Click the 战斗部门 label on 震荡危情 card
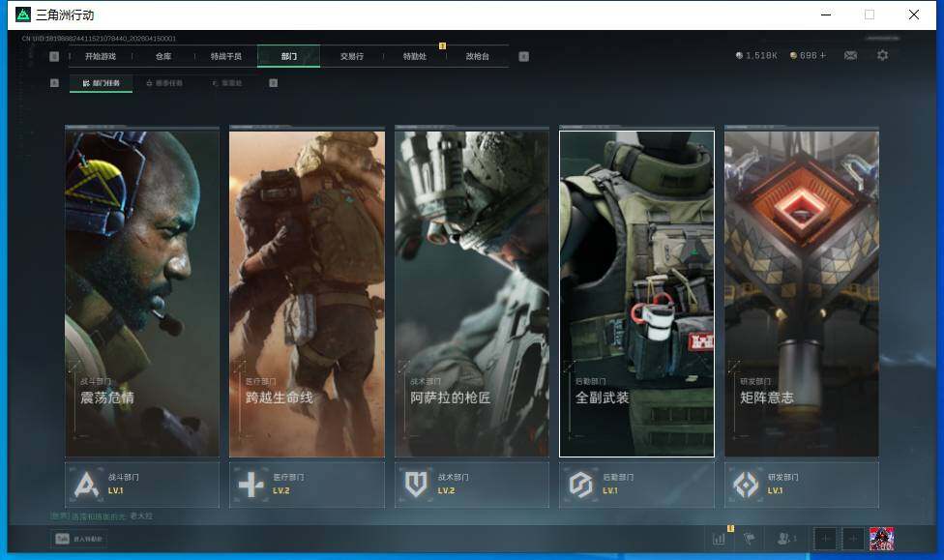The height and width of the screenshot is (560, 944). pos(96,382)
